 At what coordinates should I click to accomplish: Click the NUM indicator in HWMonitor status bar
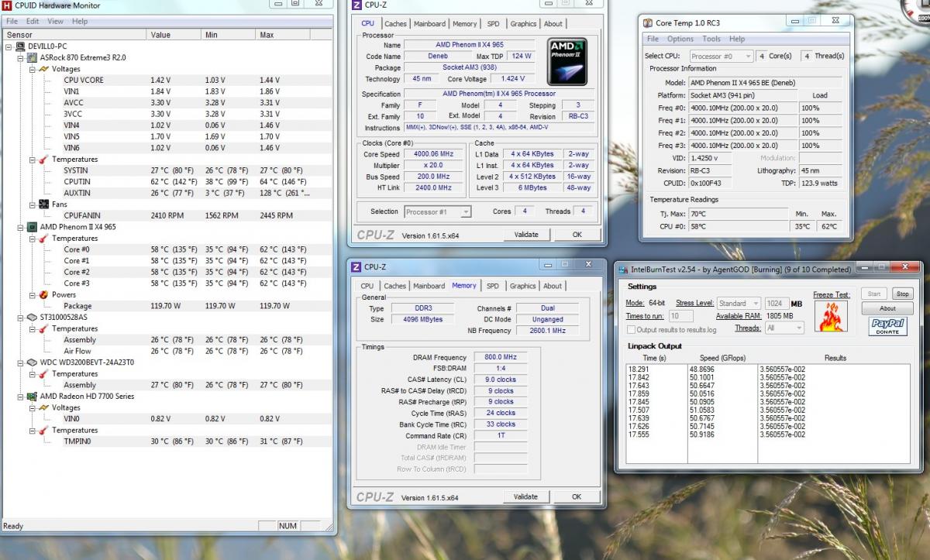[x=288, y=526]
